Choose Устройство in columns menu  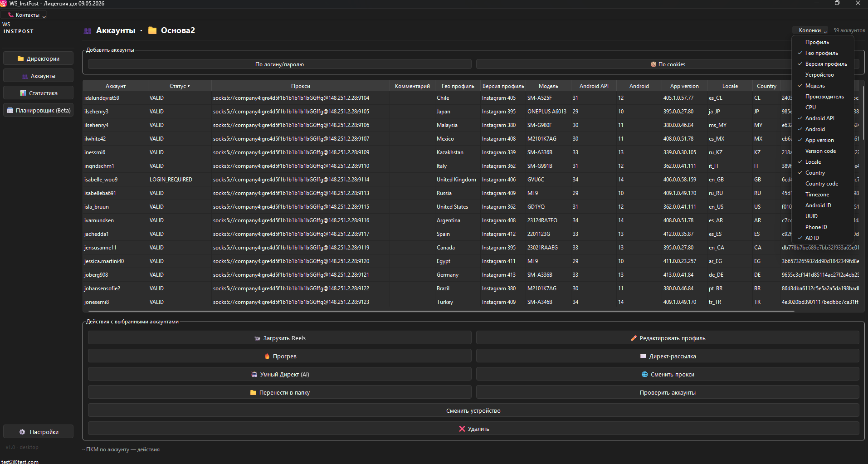click(x=819, y=75)
